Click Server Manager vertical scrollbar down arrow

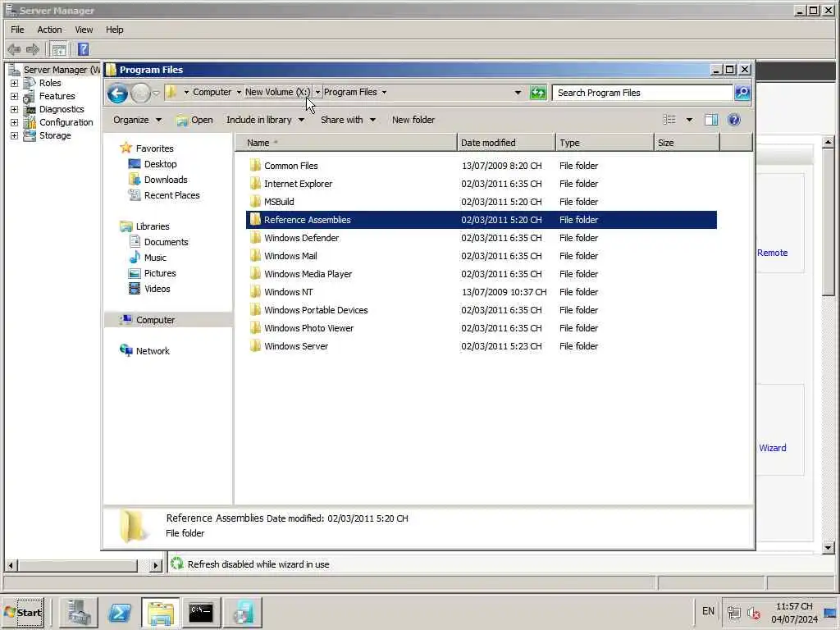pyautogui.click(x=829, y=547)
